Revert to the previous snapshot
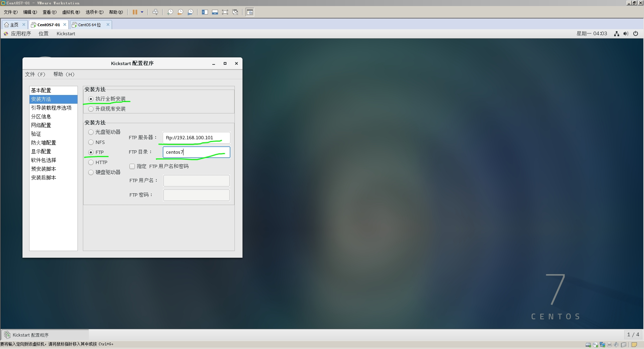The height and width of the screenshot is (349, 644). 180,12
